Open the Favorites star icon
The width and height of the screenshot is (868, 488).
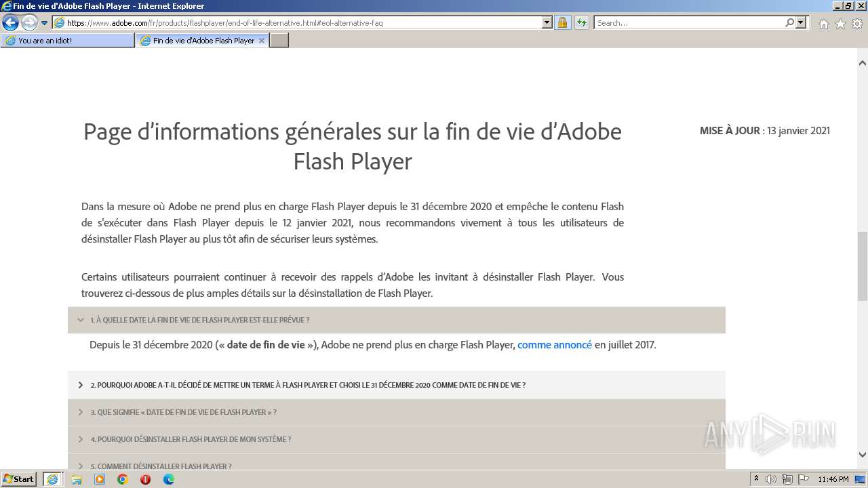(x=840, y=24)
